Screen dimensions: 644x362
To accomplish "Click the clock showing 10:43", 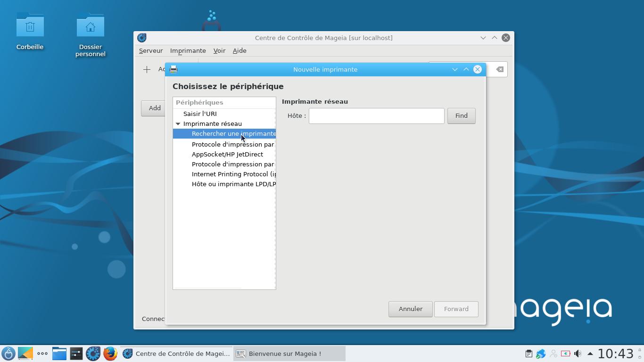I will [616, 354].
